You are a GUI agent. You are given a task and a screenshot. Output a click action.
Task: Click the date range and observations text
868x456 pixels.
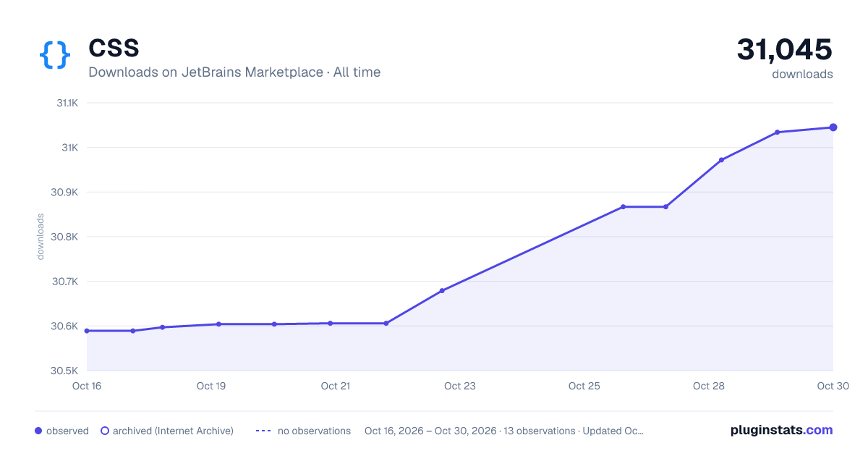[x=504, y=431]
